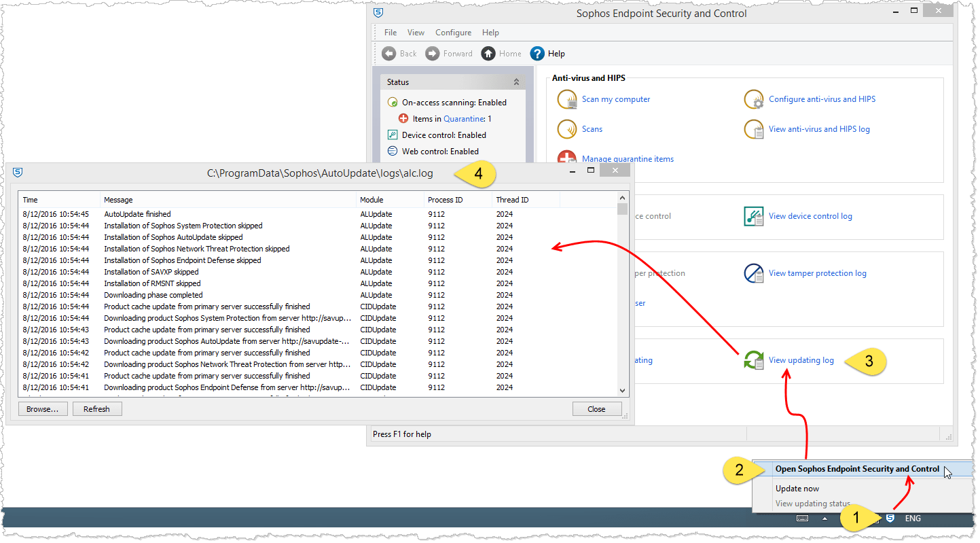The image size is (980, 543).
Task: Click the View device control log icon
Action: (x=754, y=216)
